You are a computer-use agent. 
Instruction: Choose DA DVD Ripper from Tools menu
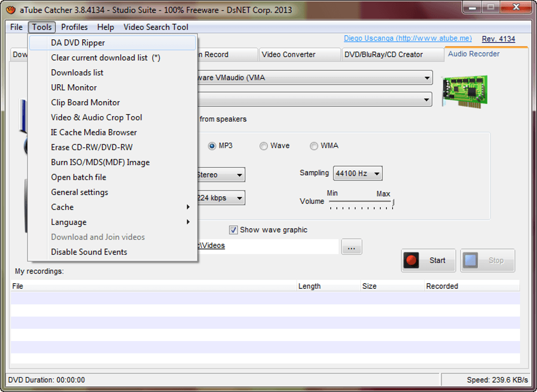pos(113,43)
